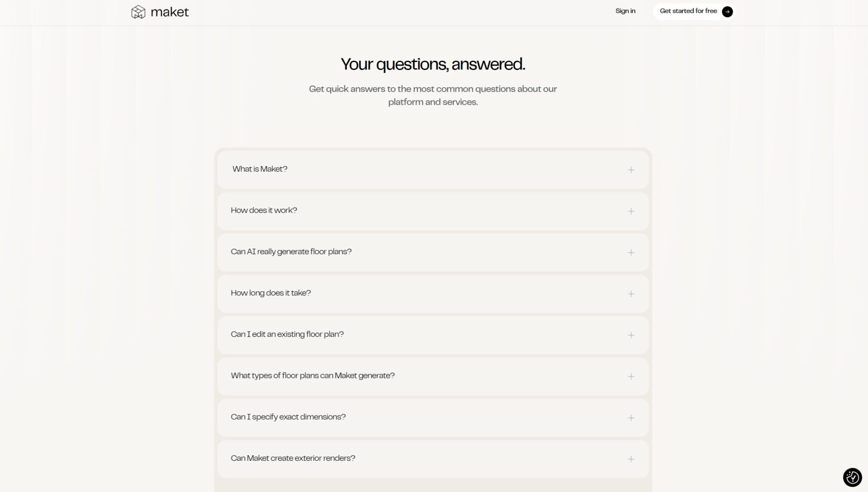The height and width of the screenshot is (492, 868).
Task: Click plus icon for editing existing floor plan
Action: [631, 335]
